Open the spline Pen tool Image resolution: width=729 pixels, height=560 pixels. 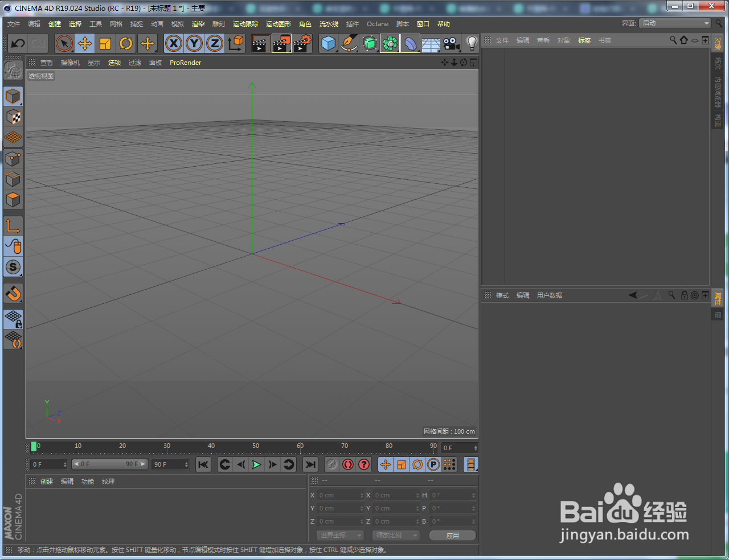coord(349,43)
